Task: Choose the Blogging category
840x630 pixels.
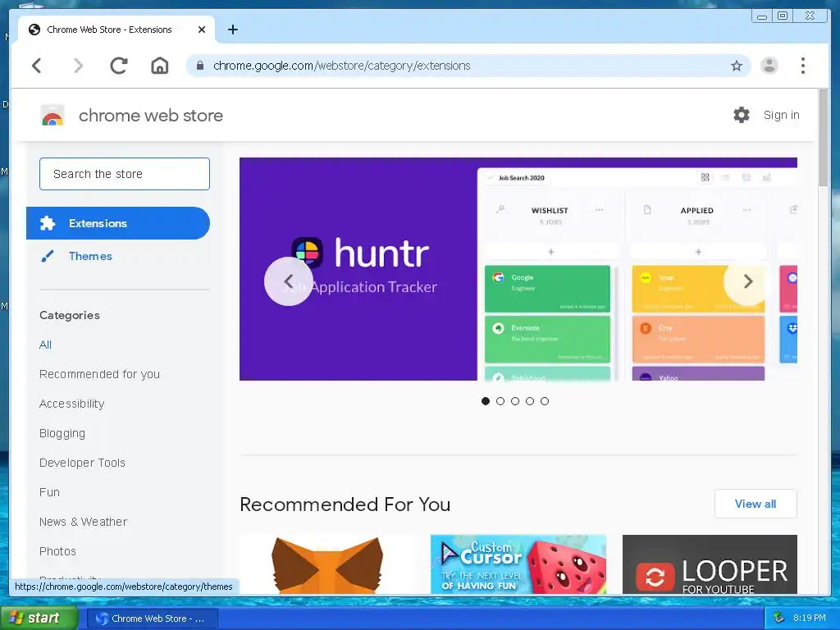Action: tap(62, 433)
